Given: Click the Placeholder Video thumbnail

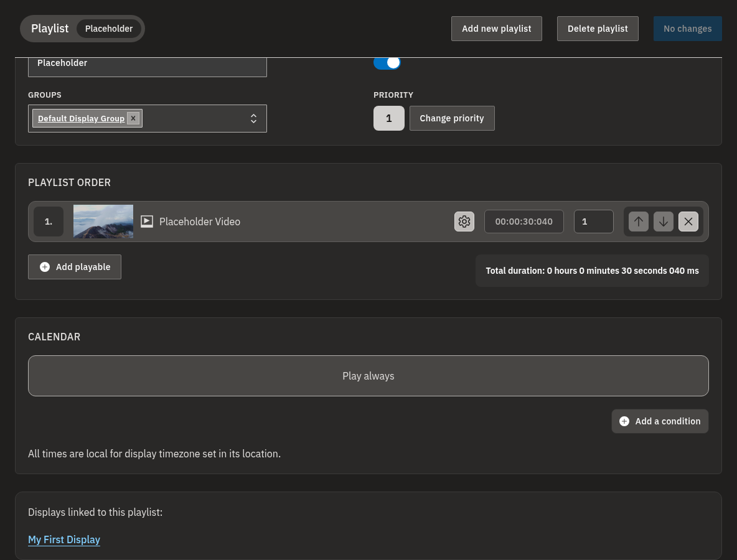Looking at the screenshot, I should 103,222.
